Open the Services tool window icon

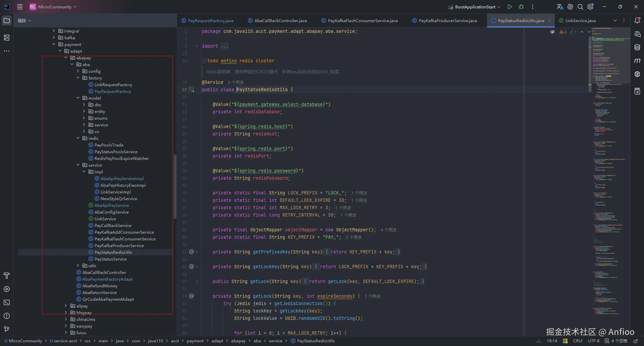(x=7, y=289)
